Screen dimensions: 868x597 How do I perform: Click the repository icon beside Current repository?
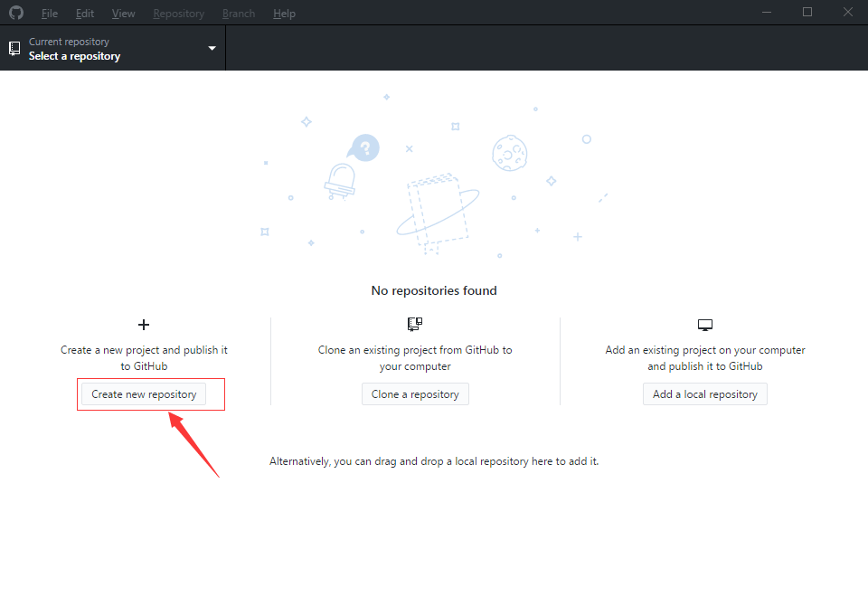14,49
